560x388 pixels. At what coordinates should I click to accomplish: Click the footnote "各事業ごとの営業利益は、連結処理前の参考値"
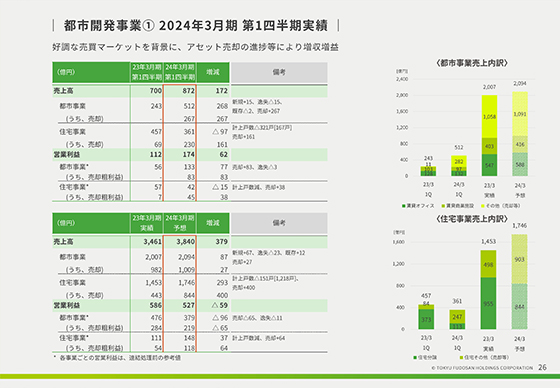pyautogui.click(x=120, y=358)
